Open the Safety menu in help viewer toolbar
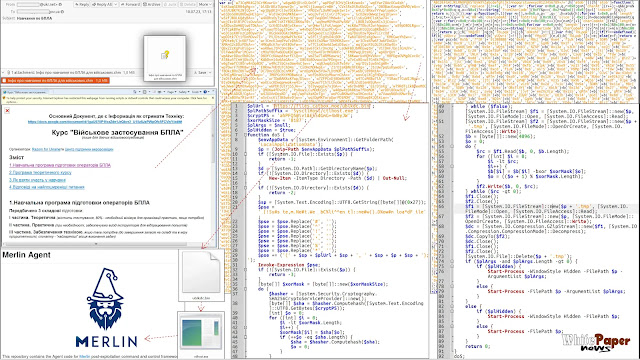640x360 pixels. point(184,92)
